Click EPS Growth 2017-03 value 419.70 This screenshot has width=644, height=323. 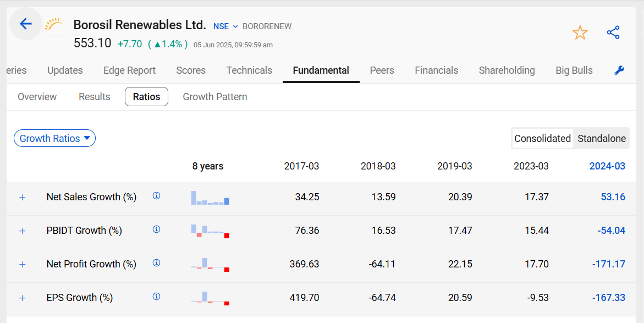tap(304, 298)
